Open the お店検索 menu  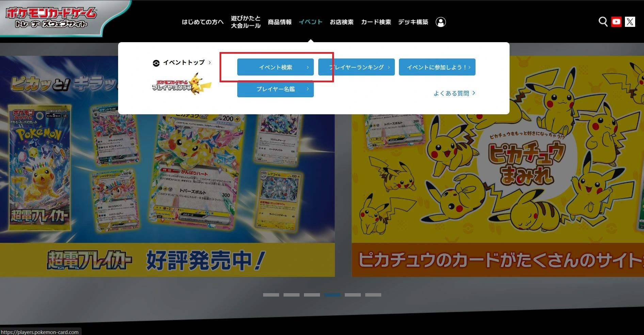click(x=341, y=22)
